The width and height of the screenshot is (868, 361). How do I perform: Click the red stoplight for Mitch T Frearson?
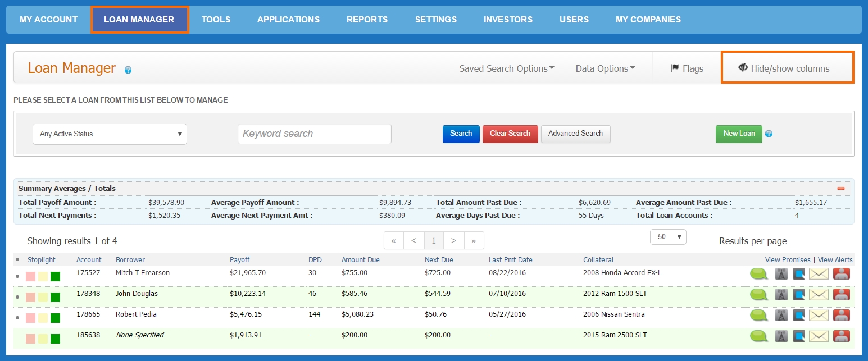point(31,276)
